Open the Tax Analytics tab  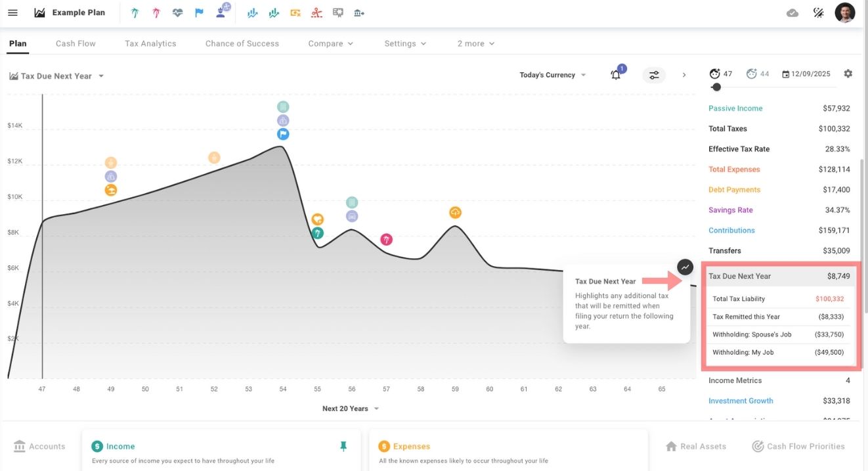click(x=150, y=43)
